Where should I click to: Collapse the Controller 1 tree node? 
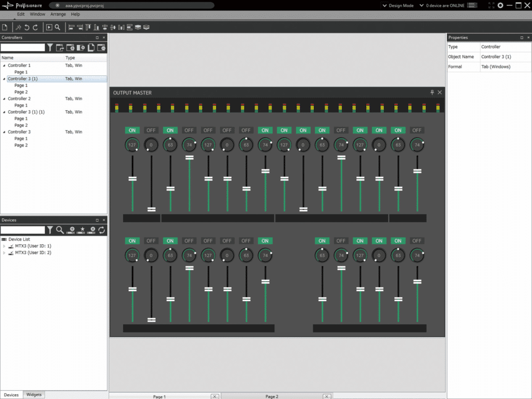pyautogui.click(x=4, y=65)
